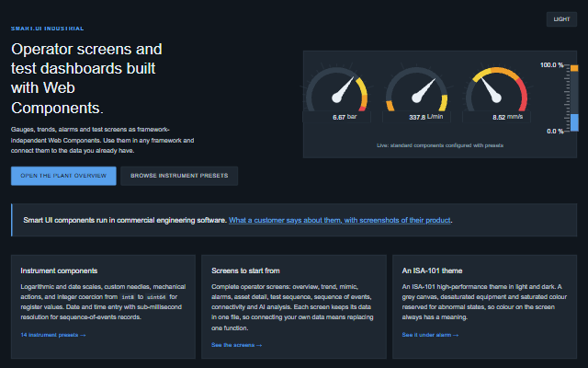This screenshot has height=368, width=588.
Task: Open the customer testimonial link with screenshots
Action: pyautogui.click(x=339, y=220)
